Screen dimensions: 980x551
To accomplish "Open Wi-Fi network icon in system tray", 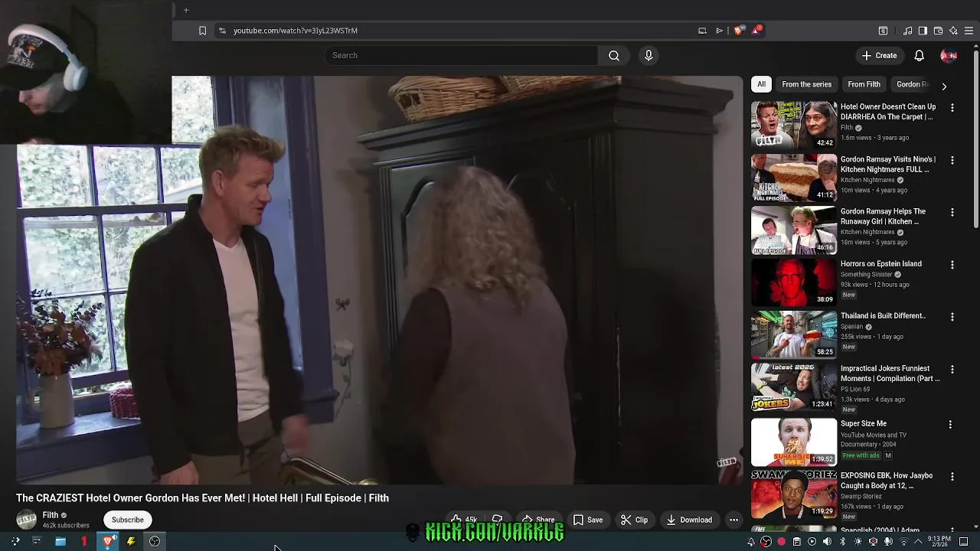I will point(903,542).
